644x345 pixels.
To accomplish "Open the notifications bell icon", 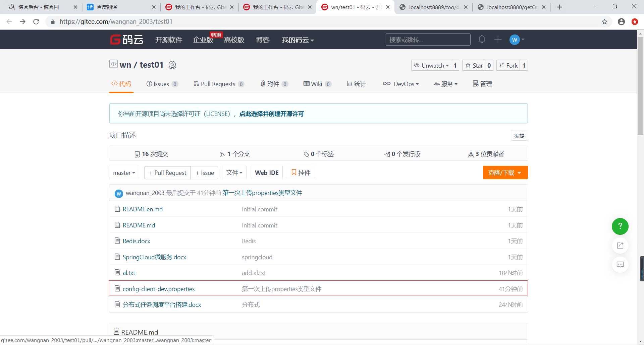I will (x=482, y=39).
